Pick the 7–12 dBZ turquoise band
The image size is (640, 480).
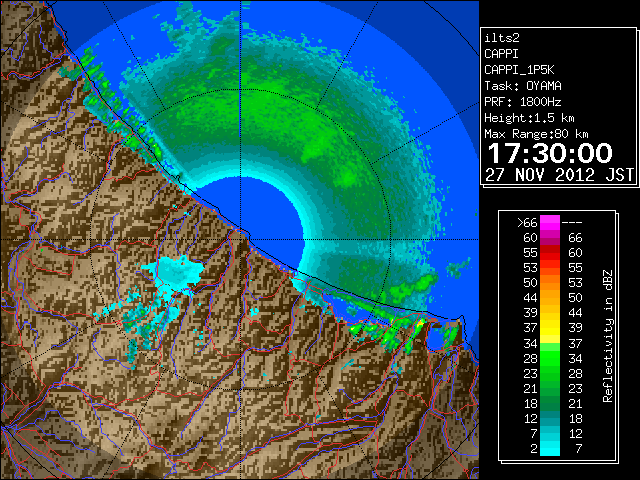pos(550,433)
